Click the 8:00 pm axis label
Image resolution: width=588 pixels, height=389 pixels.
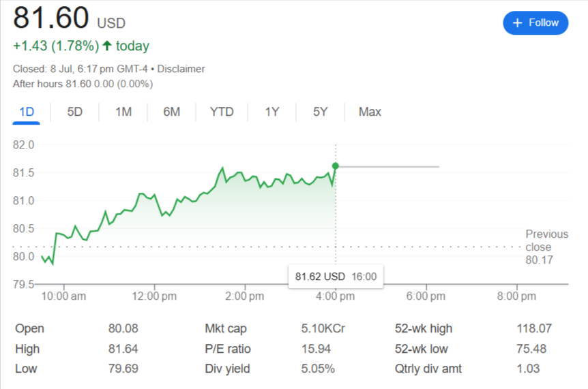517,296
